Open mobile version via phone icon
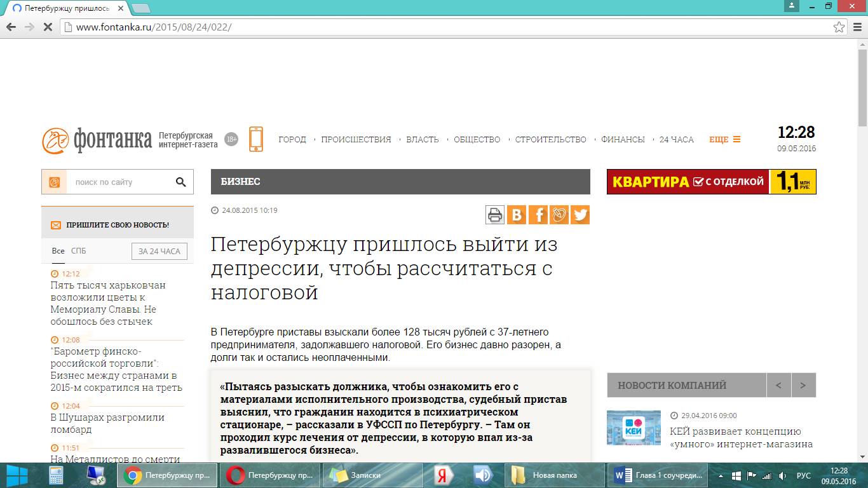 tap(256, 139)
